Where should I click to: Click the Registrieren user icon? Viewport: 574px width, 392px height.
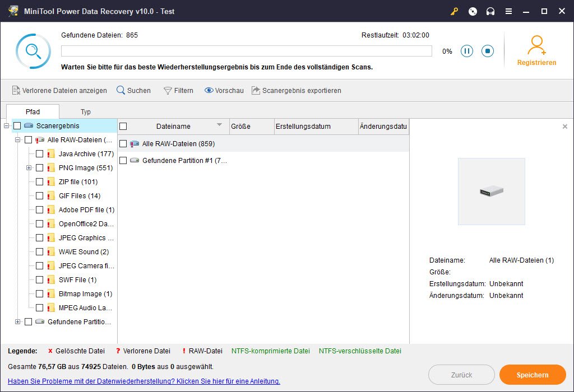coord(536,45)
